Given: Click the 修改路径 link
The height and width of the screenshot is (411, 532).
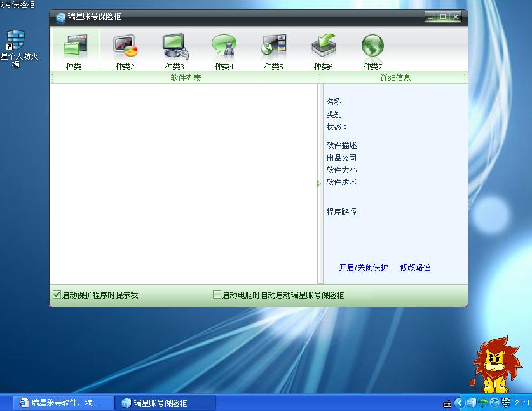Looking at the screenshot, I should pos(415,267).
